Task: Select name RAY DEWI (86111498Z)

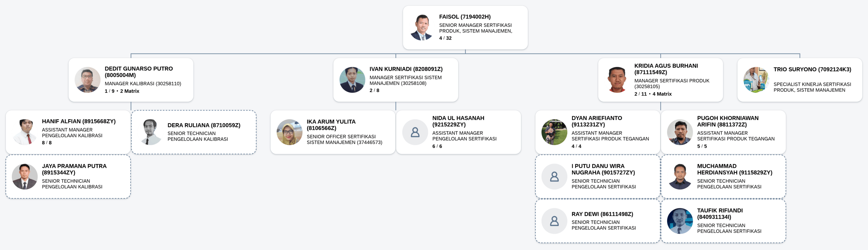Action: [x=602, y=214]
